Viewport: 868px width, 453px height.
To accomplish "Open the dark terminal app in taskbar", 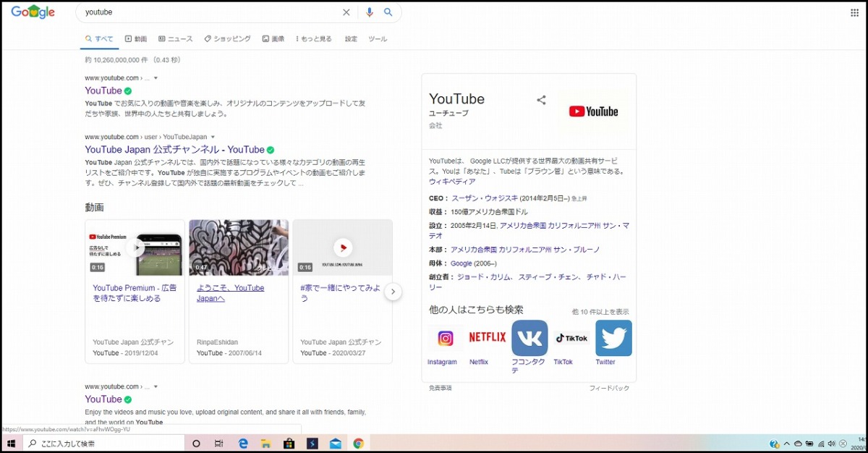I will 312,444.
